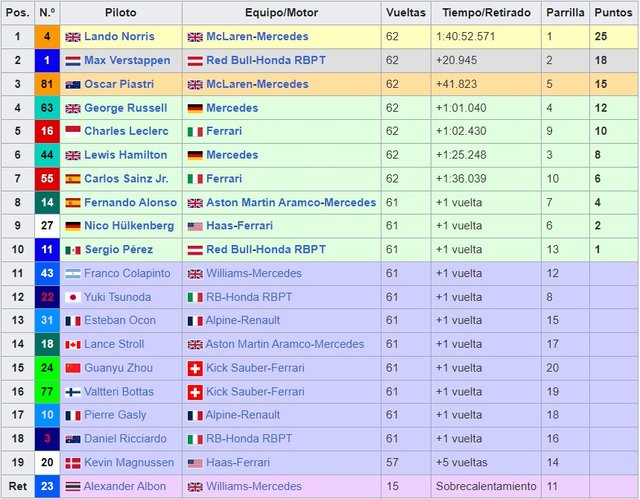640x499 pixels.
Task: Open Aston Martin Aramco-Mercedes link in Alonso's row
Action: (291, 202)
